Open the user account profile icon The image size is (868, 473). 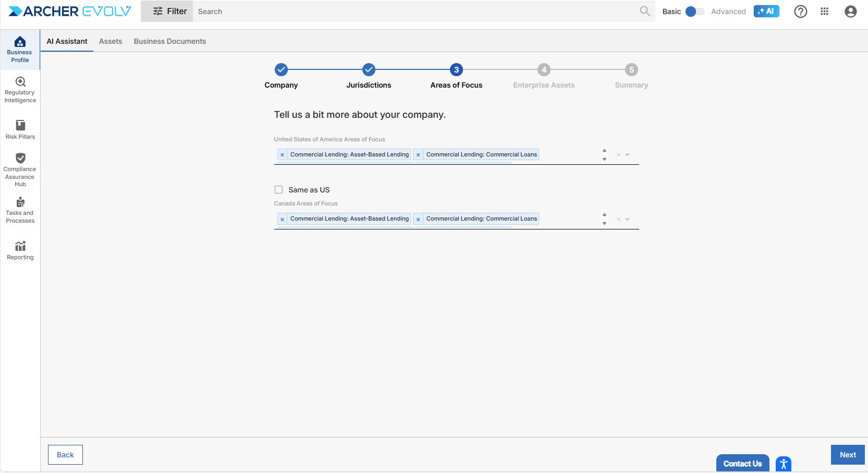click(x=850, y=11)
